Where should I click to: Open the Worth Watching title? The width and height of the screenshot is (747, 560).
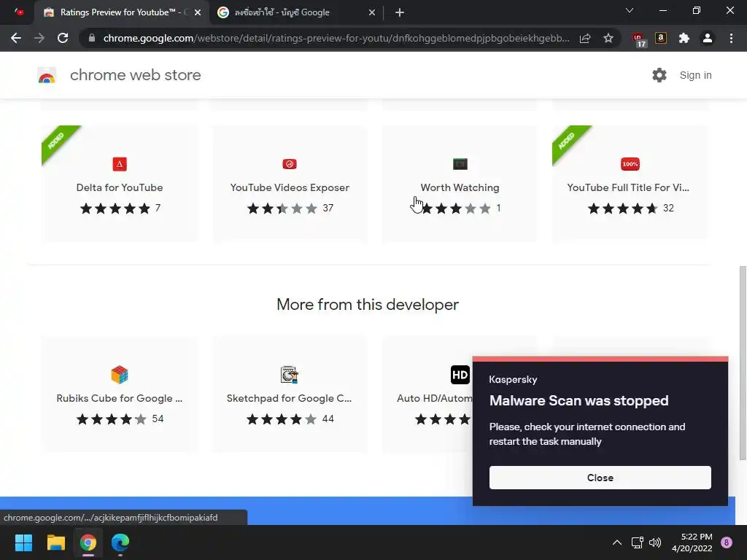(x=460, y=187)
